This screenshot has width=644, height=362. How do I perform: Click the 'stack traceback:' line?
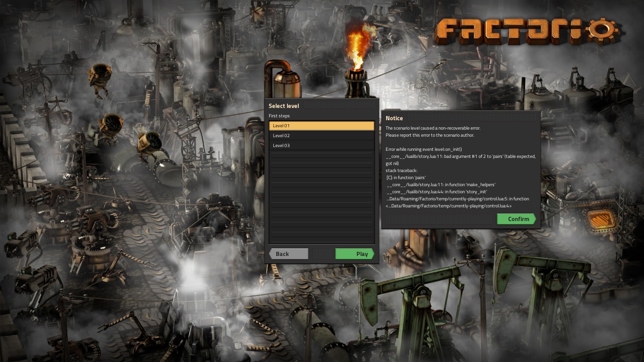point(402,171)
